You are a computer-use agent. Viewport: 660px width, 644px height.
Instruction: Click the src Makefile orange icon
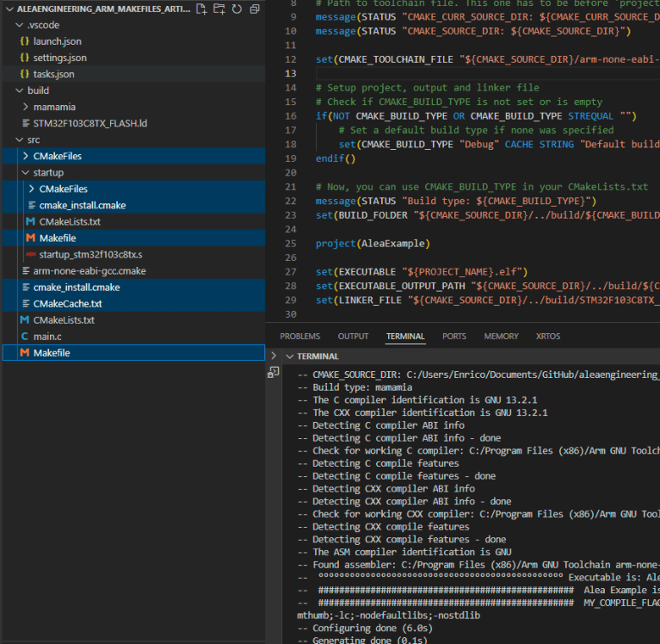click(x=24, y=353)
